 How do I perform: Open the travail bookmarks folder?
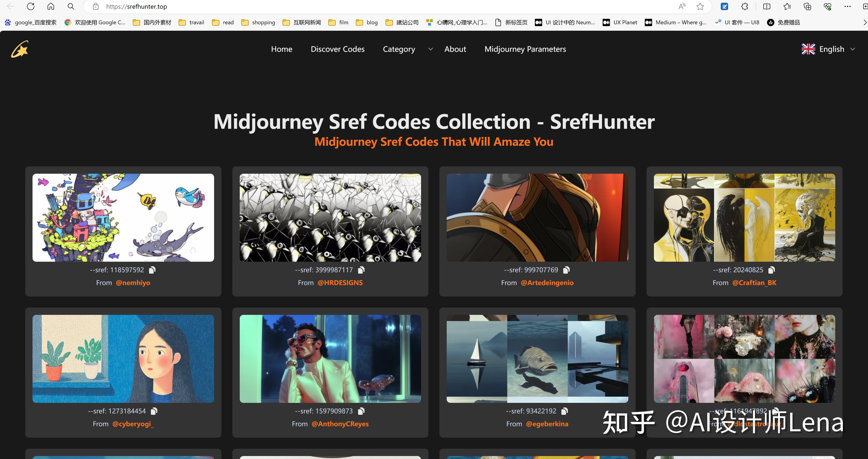tap(191, 22)
